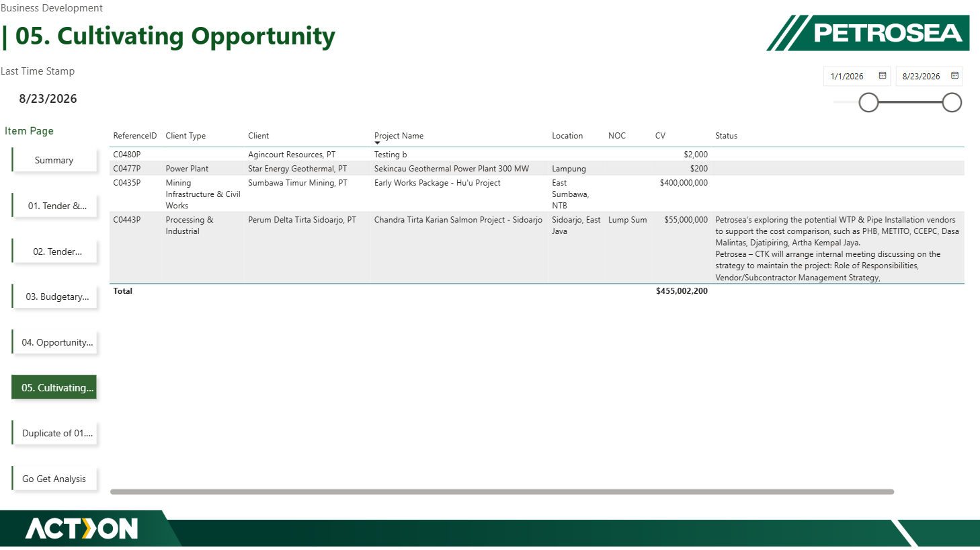The width and height of the screenshot is (980, 550).
Task: Sort by Client column header
Action: pos(258,136)
